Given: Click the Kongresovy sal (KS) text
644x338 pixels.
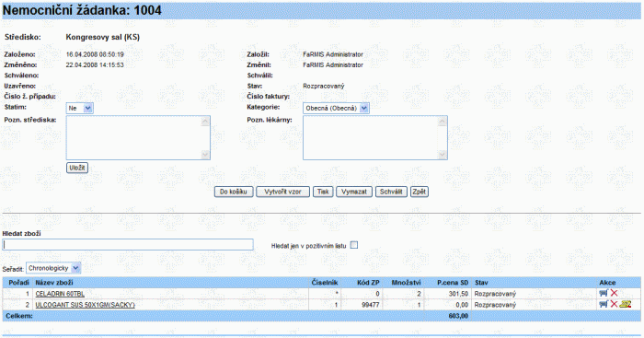Looking at the screenshot, I should tap(103, 37).
